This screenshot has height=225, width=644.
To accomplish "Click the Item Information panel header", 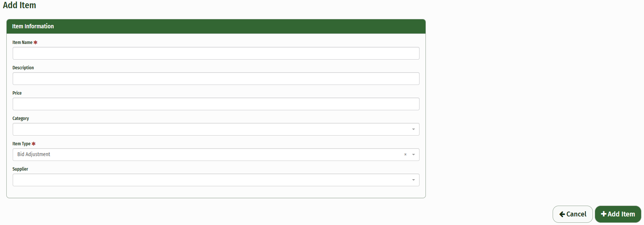I will click(x=216, y=26).
